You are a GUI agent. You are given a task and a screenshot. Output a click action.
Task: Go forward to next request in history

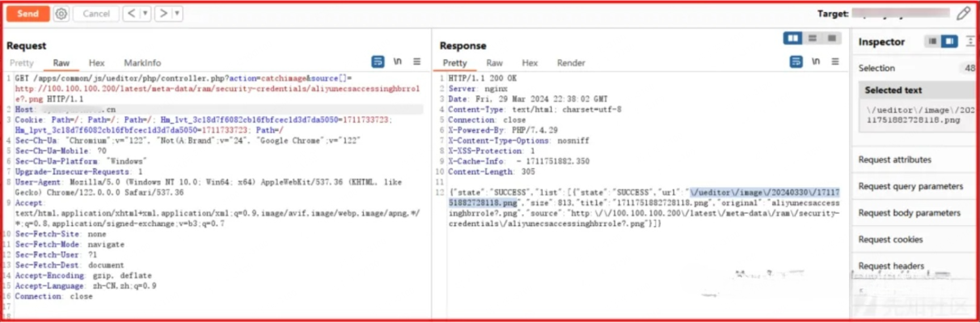163,14
